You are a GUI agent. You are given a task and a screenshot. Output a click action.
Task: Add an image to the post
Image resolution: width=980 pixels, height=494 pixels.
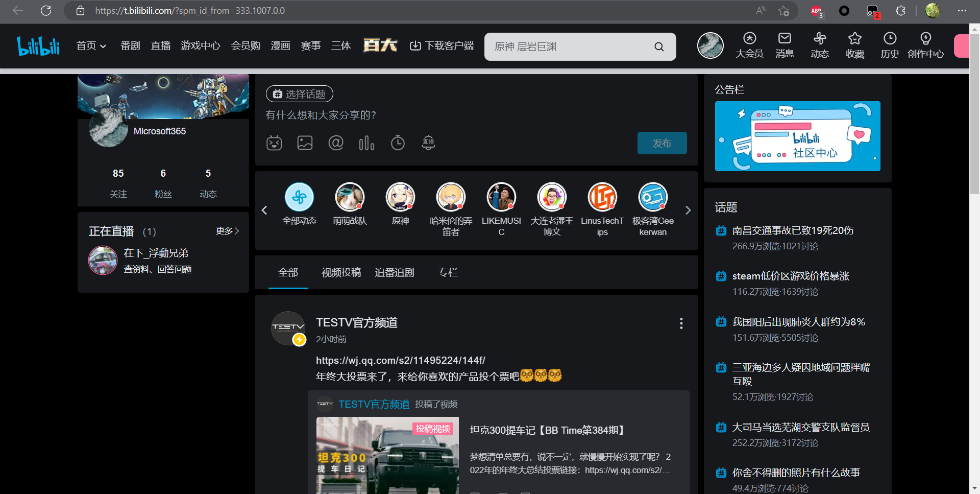[x=305, y=143]
